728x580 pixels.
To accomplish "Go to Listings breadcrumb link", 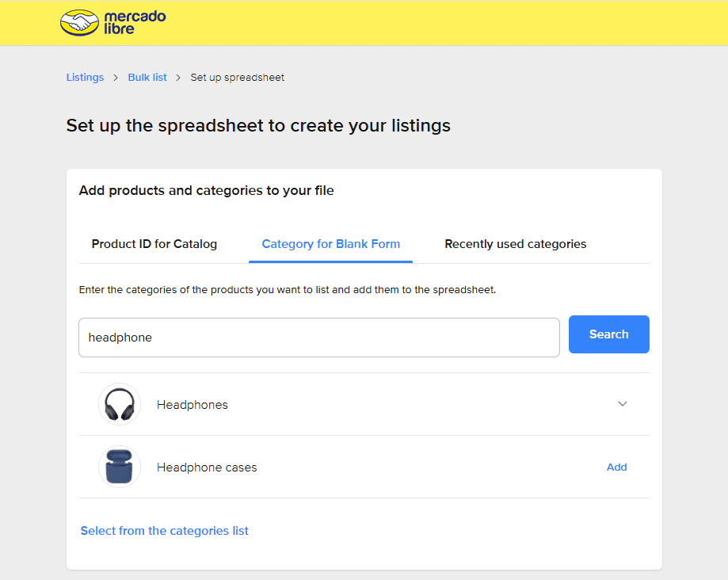I will (x=85, y=78).
